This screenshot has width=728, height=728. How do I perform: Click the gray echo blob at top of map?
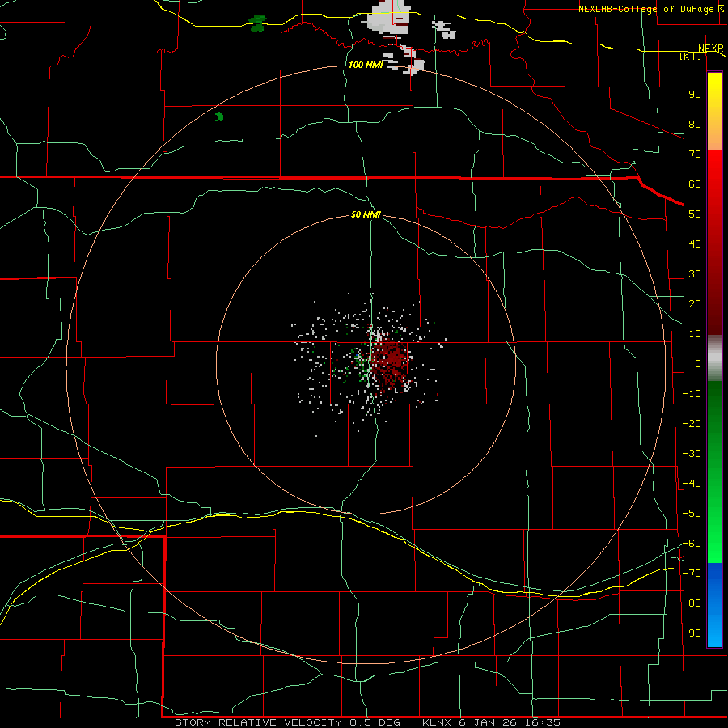389,17
